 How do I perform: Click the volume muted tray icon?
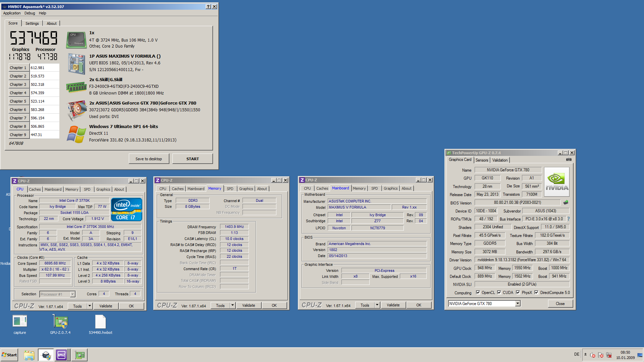(593, 355)
